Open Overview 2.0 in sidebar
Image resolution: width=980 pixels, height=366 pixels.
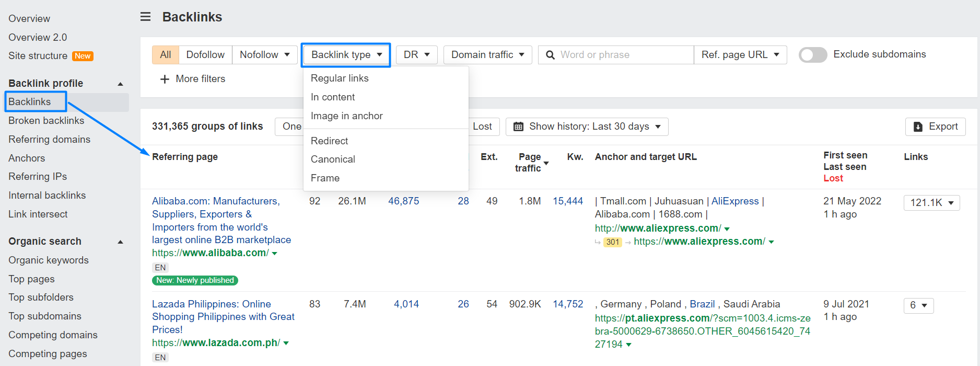(38, 38)
